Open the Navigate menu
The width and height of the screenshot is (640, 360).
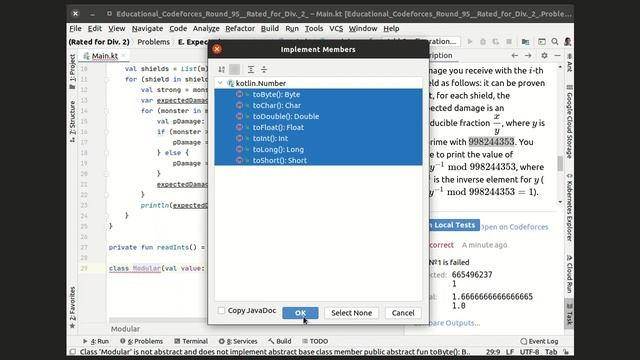point(147,29)
